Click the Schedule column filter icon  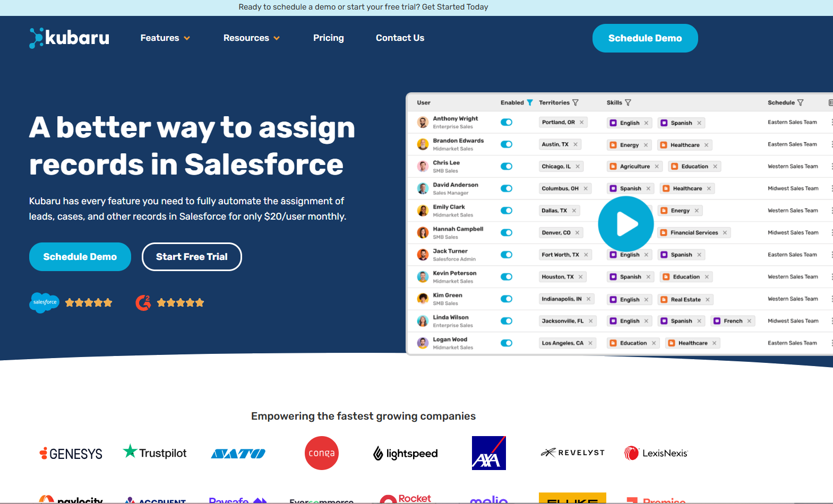click(801, 102)
